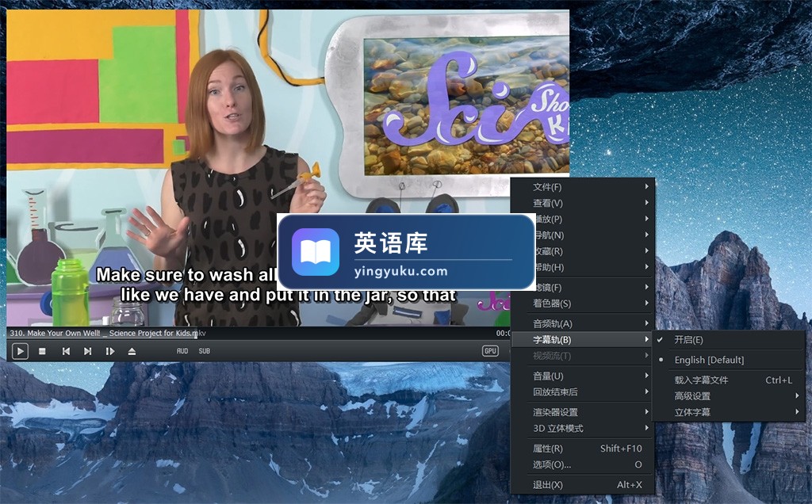Toggle the checked 开启(E) subtitle option
The image size is (812, 504).
coord(728,339)
